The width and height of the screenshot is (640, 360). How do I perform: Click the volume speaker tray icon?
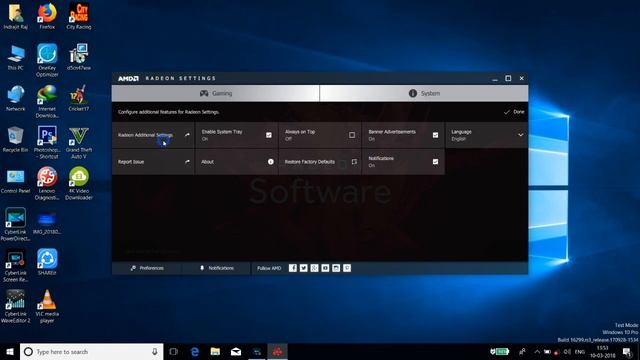567,352
